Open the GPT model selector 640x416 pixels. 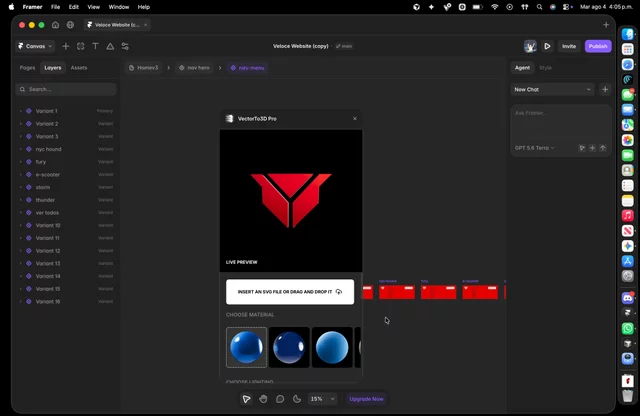tap(534, 148)
